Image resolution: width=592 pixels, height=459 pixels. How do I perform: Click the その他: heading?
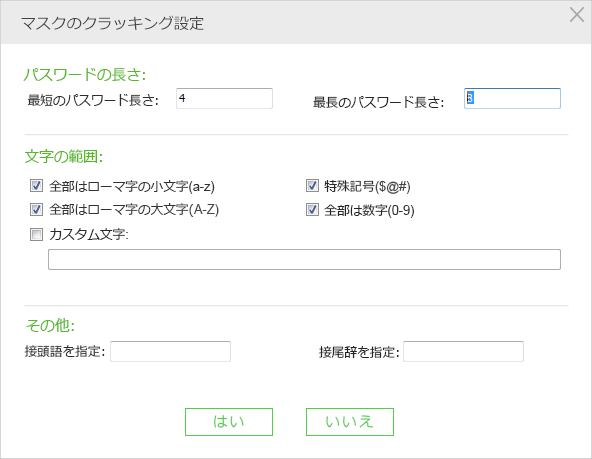point(50,325)
